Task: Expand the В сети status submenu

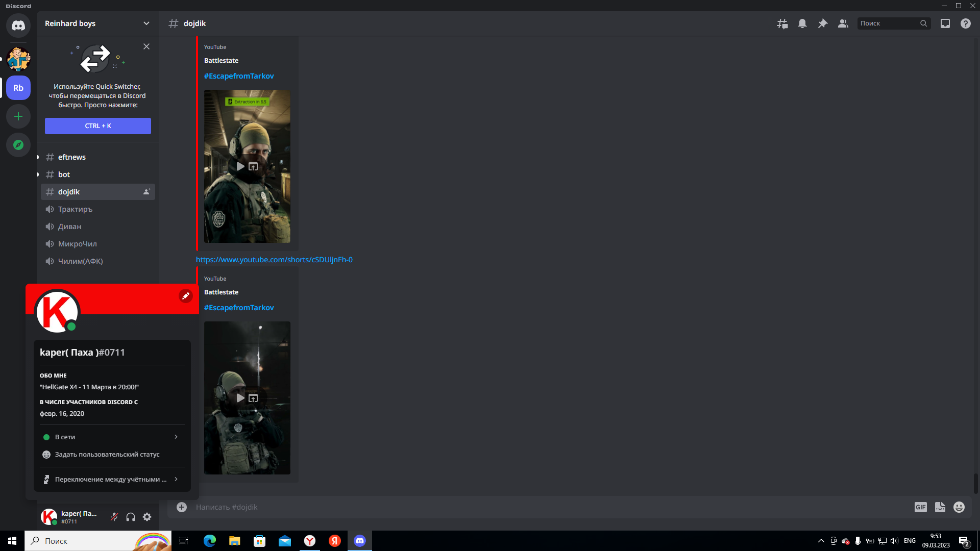Action: tap(112, 437)
